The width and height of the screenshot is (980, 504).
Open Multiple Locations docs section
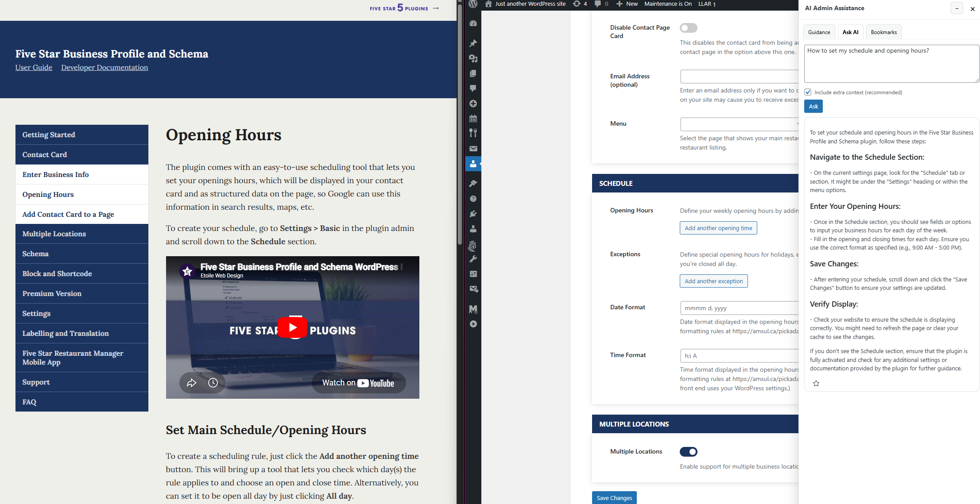pos(82,234)
